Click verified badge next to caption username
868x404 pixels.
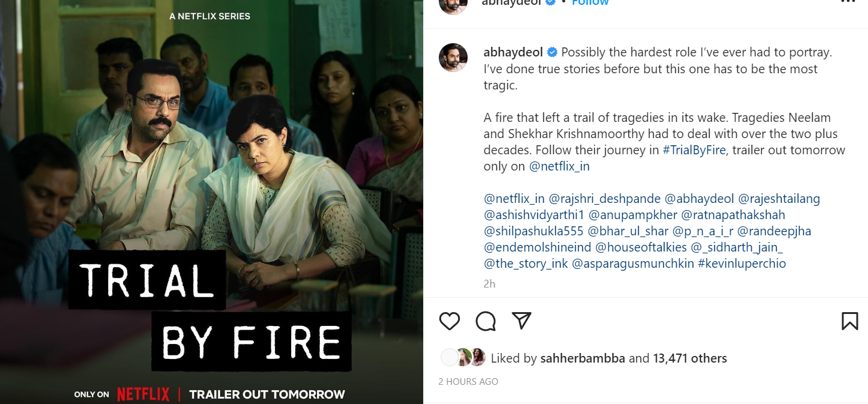click(x=552, y=52)
